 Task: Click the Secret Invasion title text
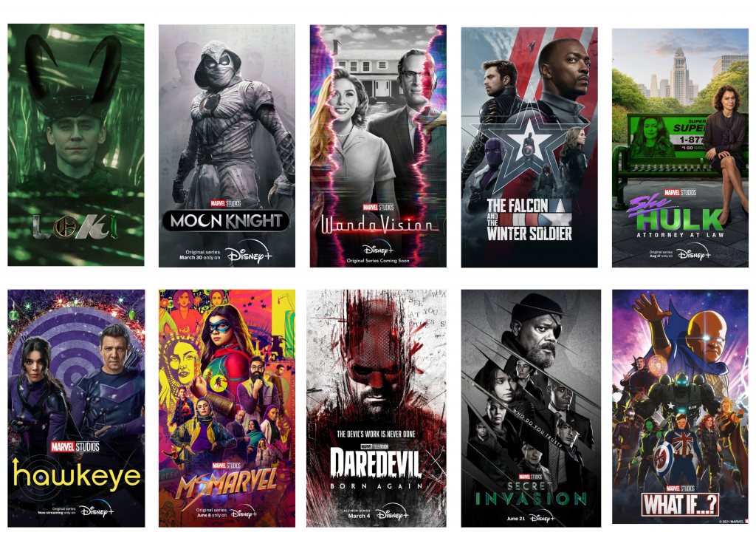click(531, 494)
